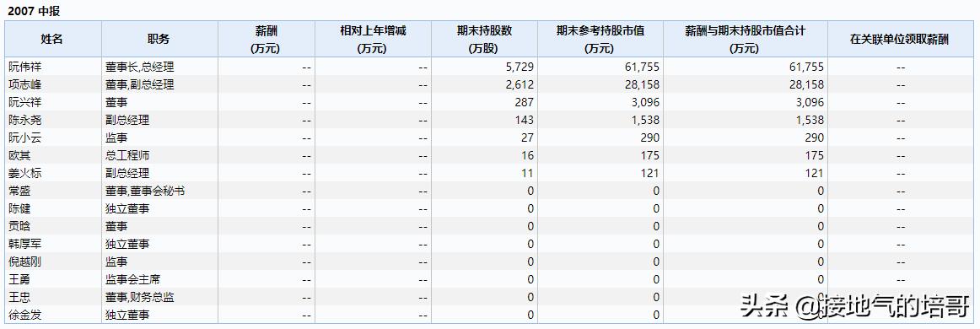Select name cell 阮小云
The image size is (980, 329).
tap(24, 138)
